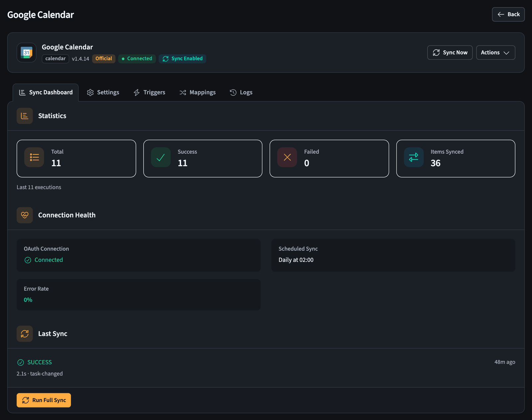Open the Logs tab
The height and width of the screenshot is (420, 532).
[241, 92]
